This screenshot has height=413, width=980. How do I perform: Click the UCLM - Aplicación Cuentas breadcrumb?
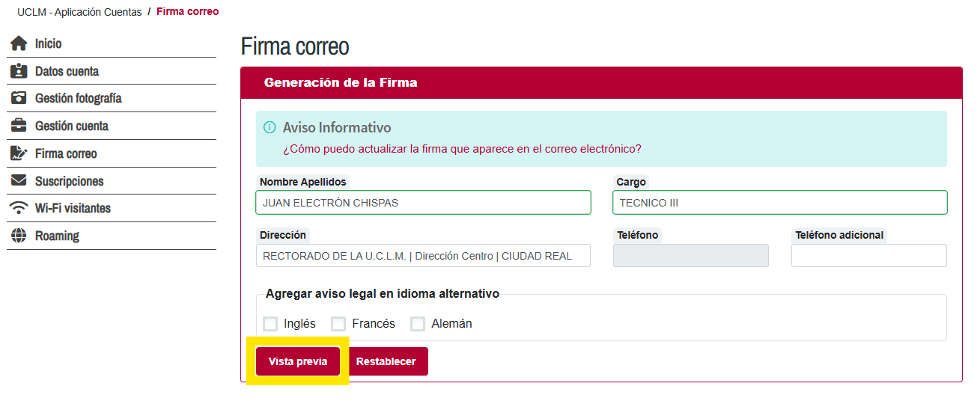pos(79,12)
